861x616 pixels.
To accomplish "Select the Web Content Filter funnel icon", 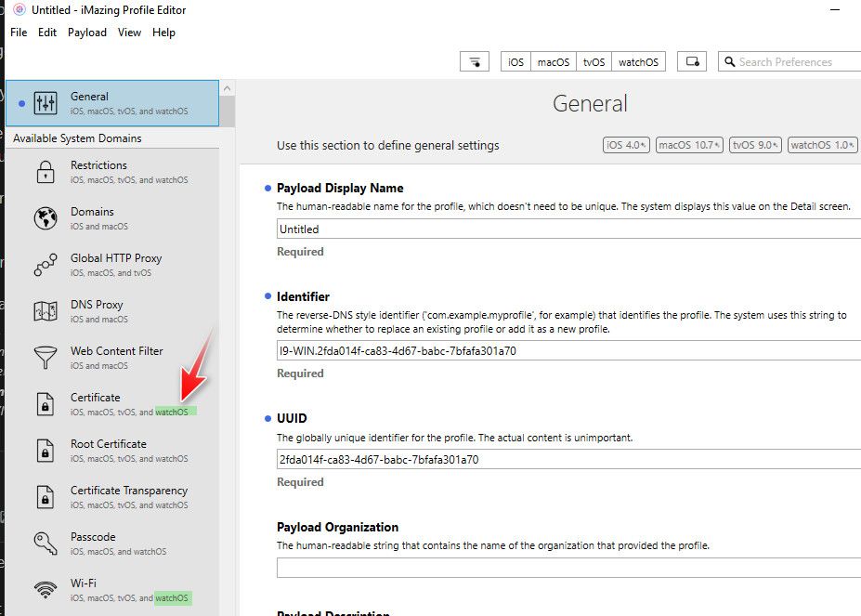I will [45, 358].
